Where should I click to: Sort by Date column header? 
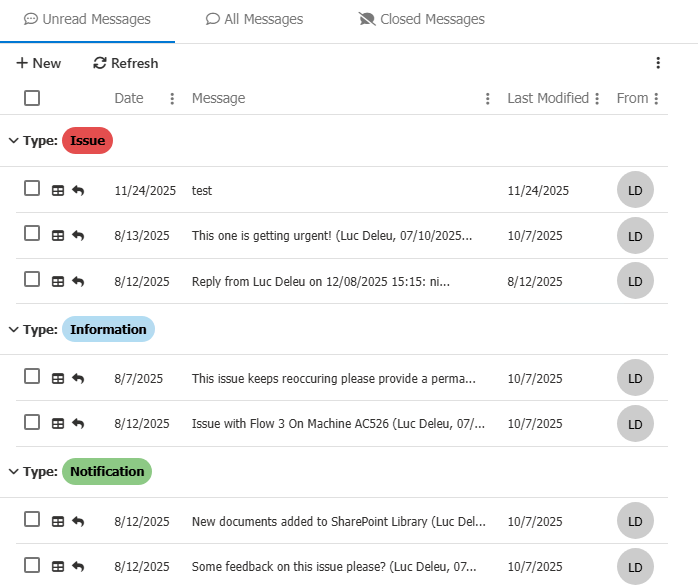[x=129, y=98]
